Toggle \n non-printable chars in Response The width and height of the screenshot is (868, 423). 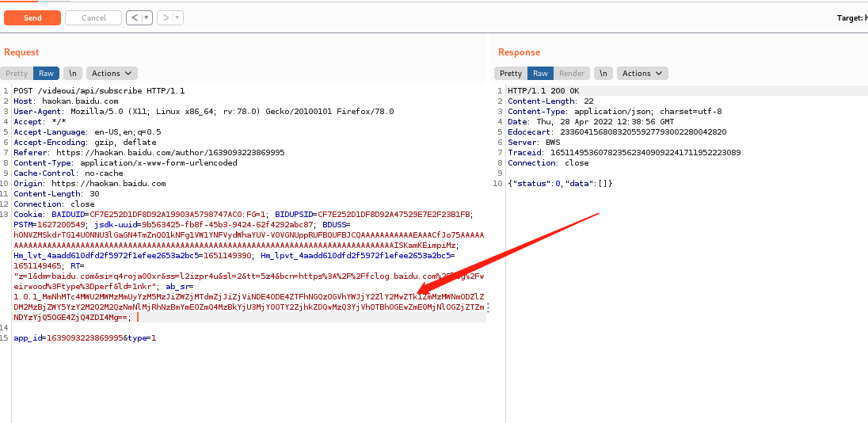click(603, 73)
